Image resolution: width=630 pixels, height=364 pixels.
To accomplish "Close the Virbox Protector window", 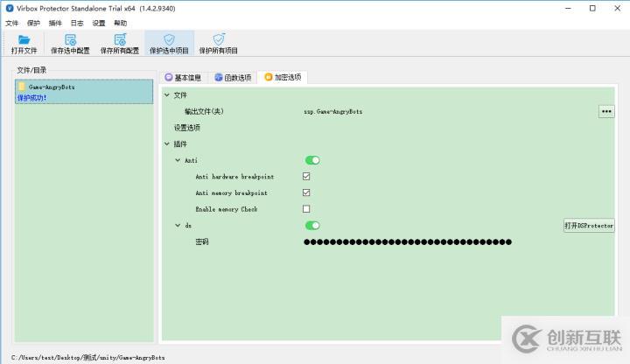I will (617, 8).
